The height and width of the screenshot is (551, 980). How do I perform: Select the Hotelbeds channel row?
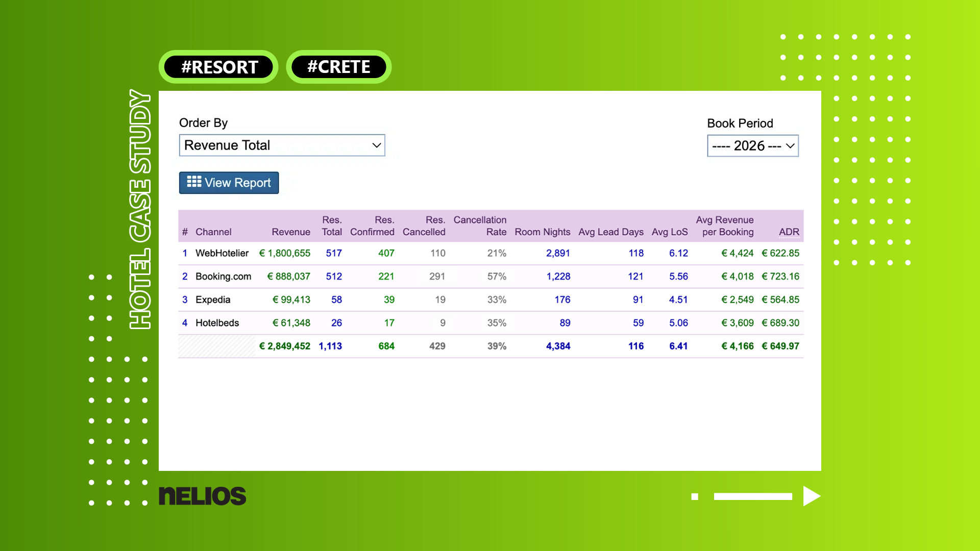point(491,323)
